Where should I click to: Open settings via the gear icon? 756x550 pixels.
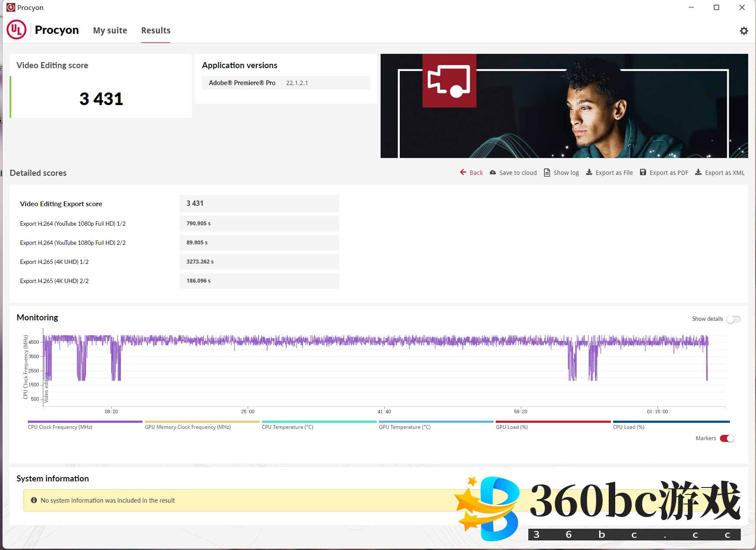pos(744,31)
